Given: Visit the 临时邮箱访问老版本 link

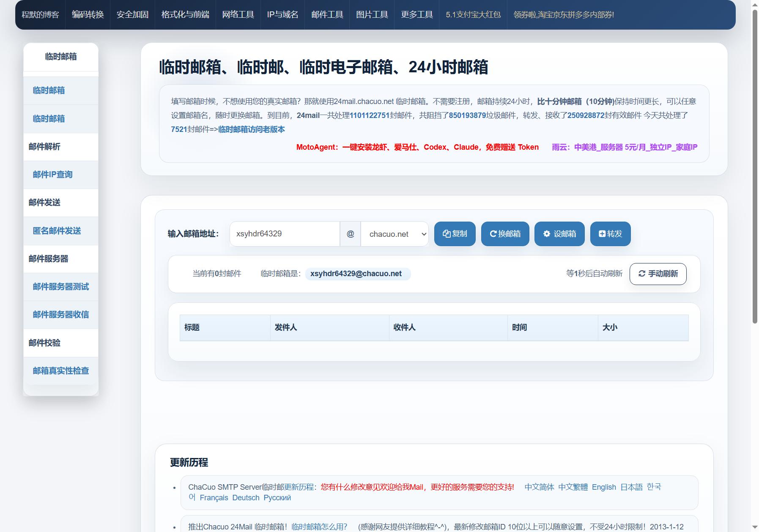Looking at the screenshot, I should 252,129.
